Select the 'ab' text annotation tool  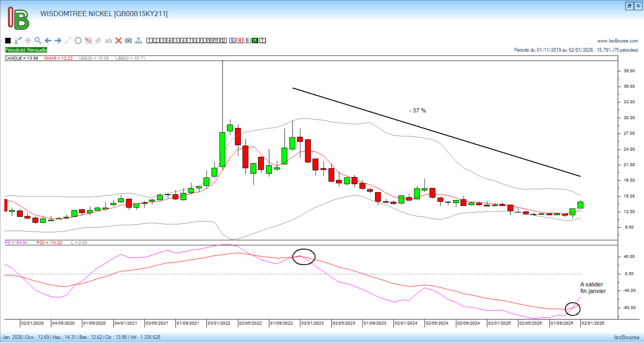[108, 41]
